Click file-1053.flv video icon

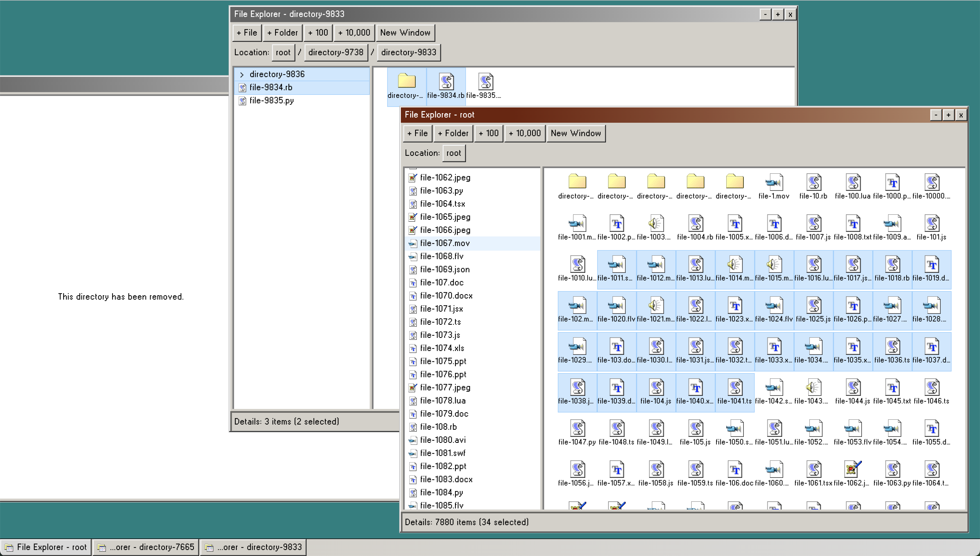click(x=852, y=428)
